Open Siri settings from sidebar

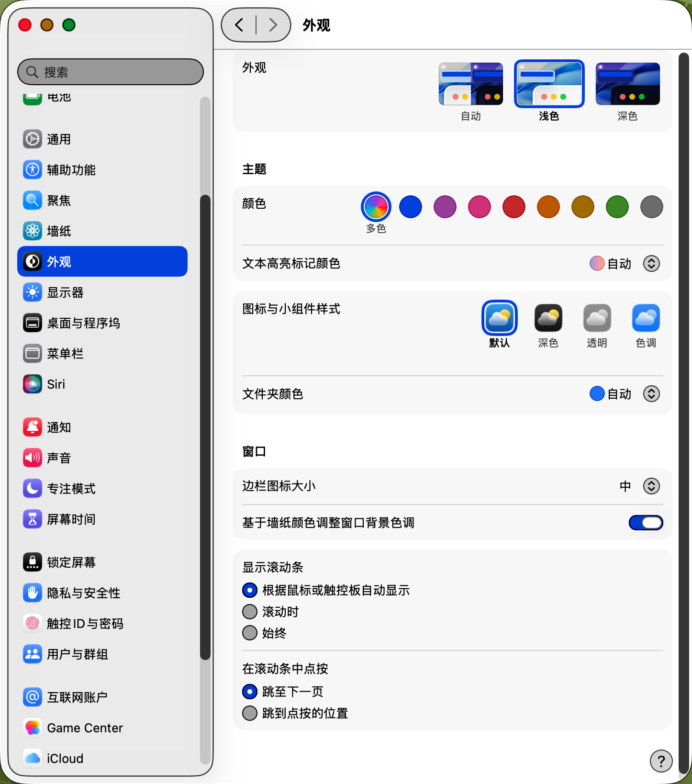56,384
